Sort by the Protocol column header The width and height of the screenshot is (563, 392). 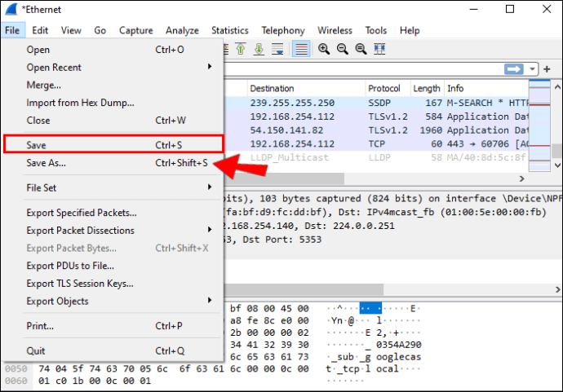click(x=388, y=88)
